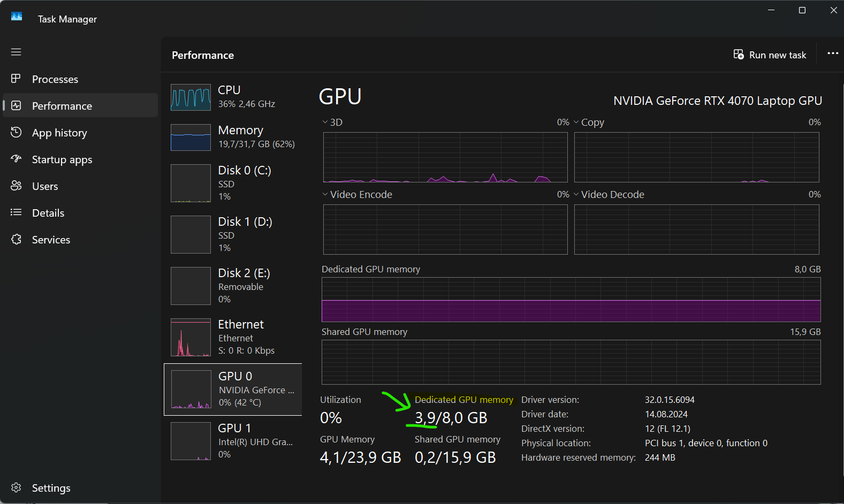Open the Copy engine selector chevron
The height and width of the screenshot is (504, 844).
tap(576, 122)
